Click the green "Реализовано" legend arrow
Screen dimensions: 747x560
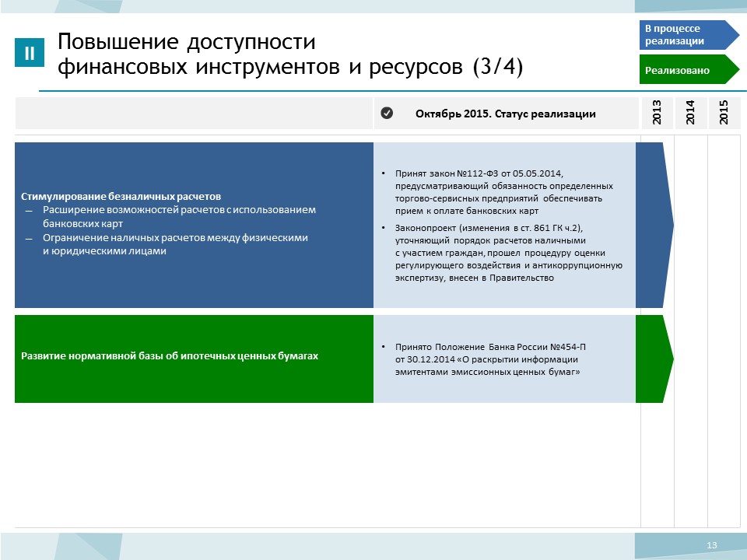pos(689,69)
